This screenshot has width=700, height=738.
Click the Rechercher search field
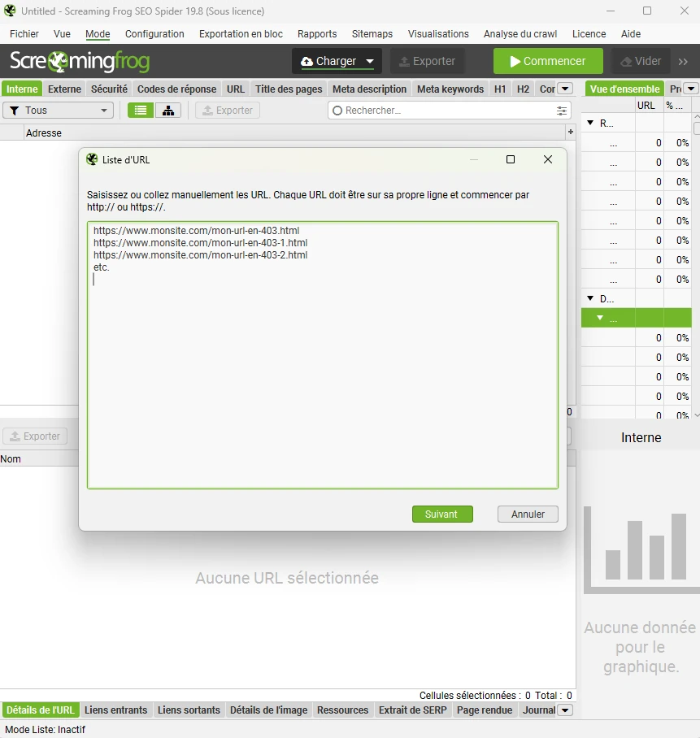tap(450, 111)
